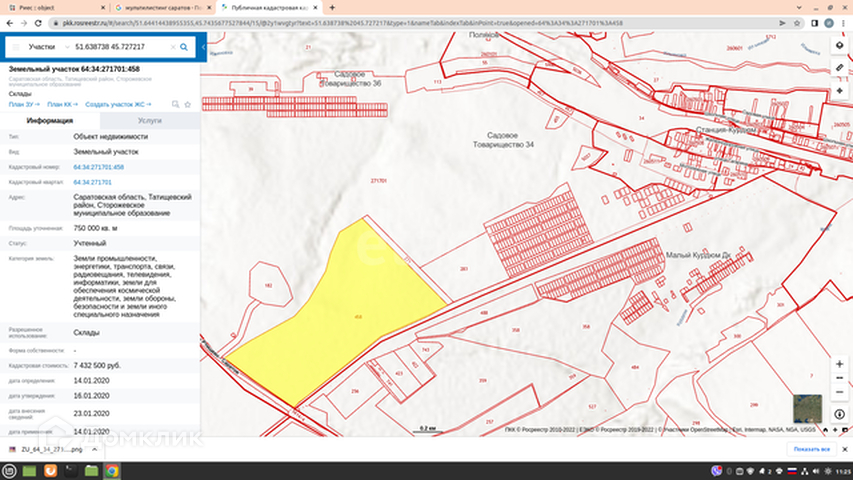The image size is (853, 480).
Task: Zoom to parcel using magnifier icon
Action: [x=176, y=103]
